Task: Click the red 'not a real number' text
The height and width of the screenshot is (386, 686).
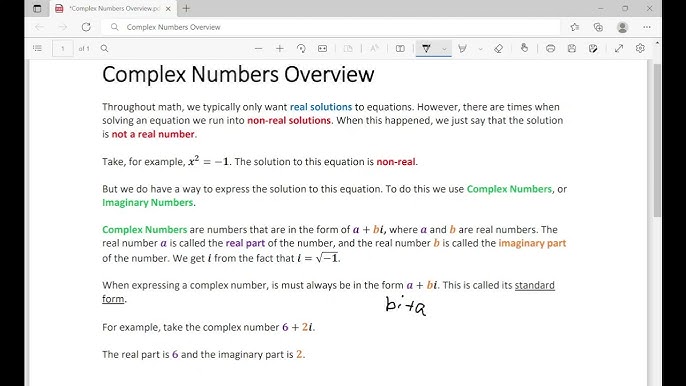Action: click(x=153, y=134)
